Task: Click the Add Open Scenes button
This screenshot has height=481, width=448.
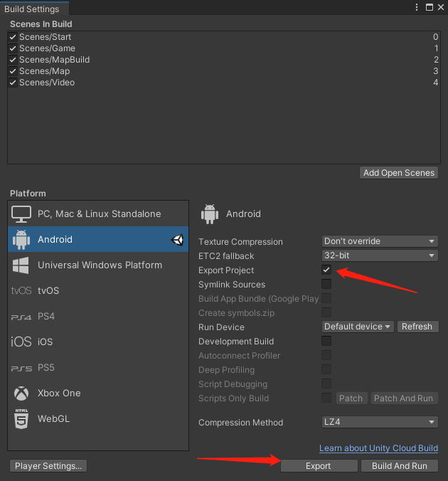Action: coord(399,173)
